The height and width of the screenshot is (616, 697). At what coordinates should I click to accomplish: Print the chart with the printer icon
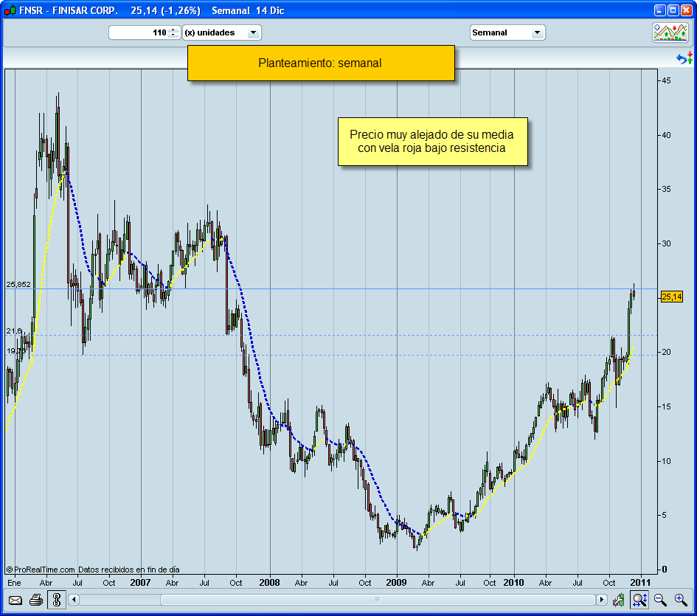35,600
